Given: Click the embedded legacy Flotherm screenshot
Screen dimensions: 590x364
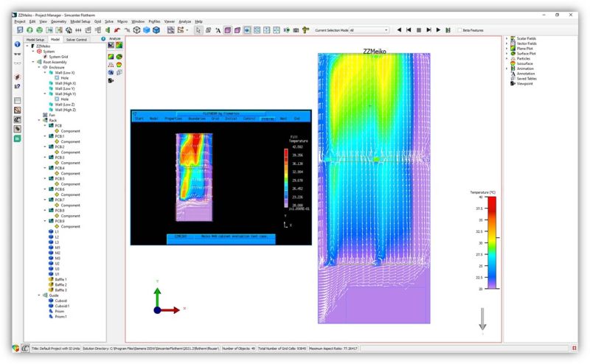Looking at the screenshot, I should tap(221, 178).
